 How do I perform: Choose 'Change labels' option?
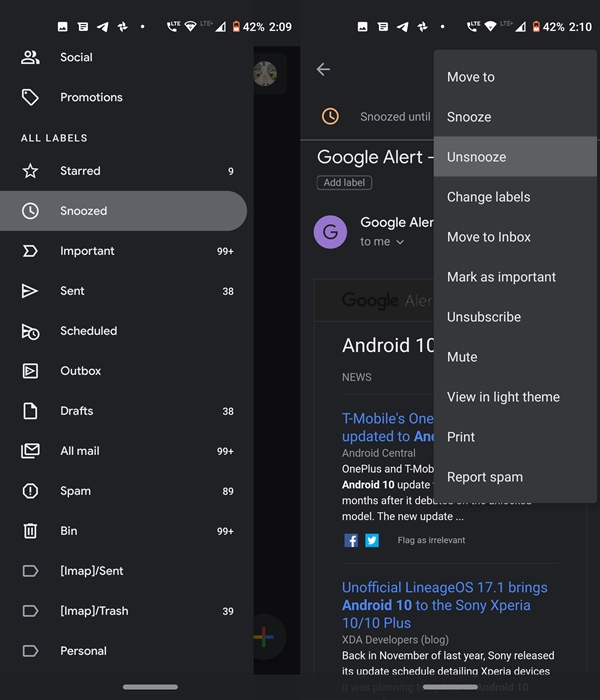(515, 197)
